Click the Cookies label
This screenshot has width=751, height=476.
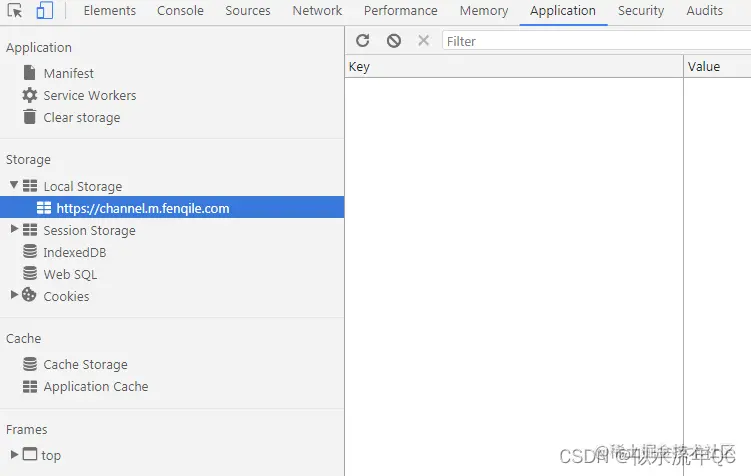(66, 296)
